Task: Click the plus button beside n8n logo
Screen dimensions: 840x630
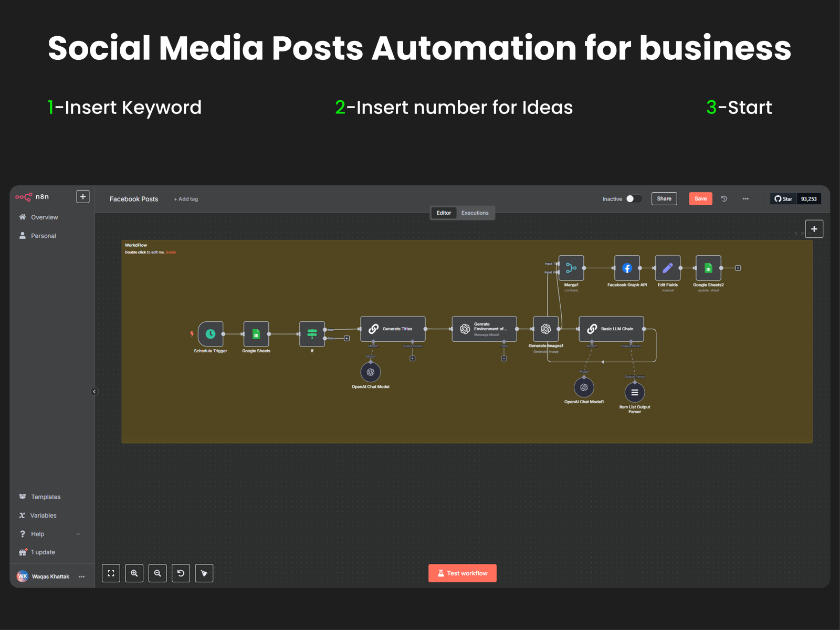Action: point(83,196)
